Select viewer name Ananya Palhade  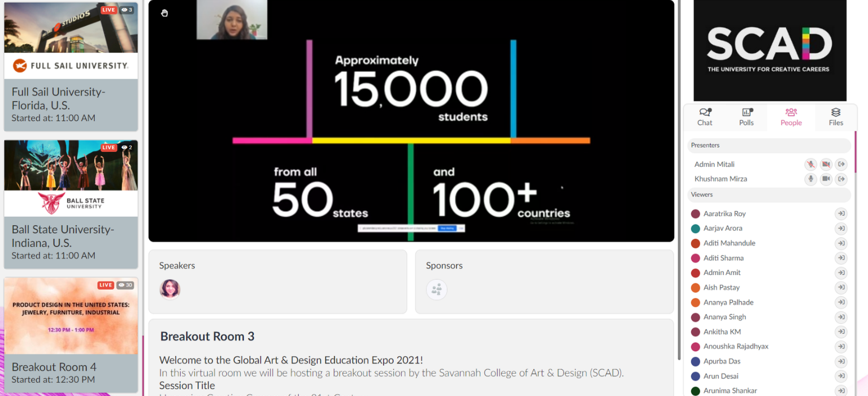click(x=728, y=302)
